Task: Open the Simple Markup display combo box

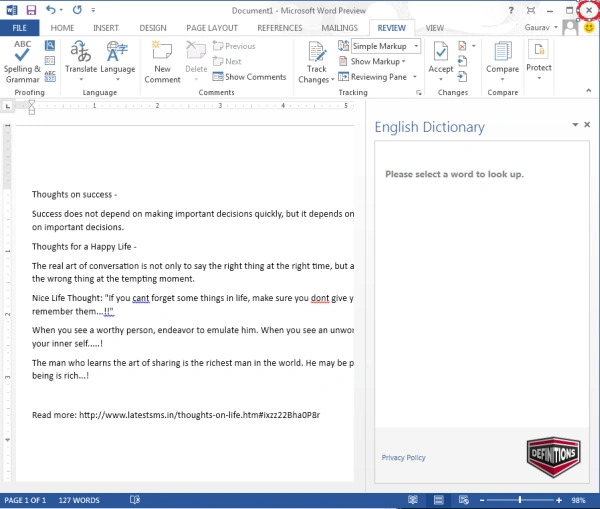Action: pos(386,46)
